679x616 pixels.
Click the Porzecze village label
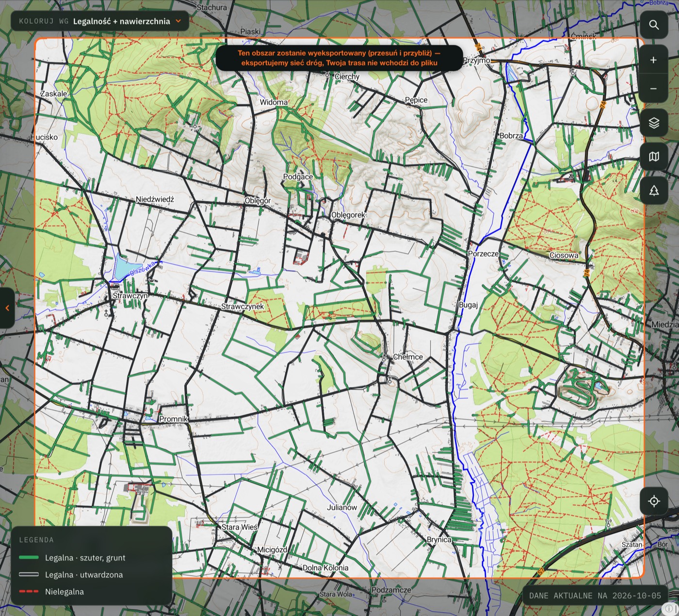[x=484, y=254]
